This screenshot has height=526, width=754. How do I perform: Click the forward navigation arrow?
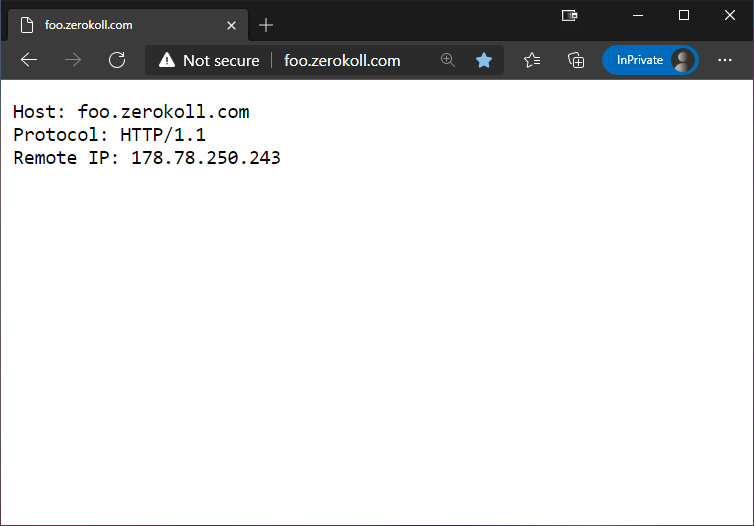click(x=73, y=60)
